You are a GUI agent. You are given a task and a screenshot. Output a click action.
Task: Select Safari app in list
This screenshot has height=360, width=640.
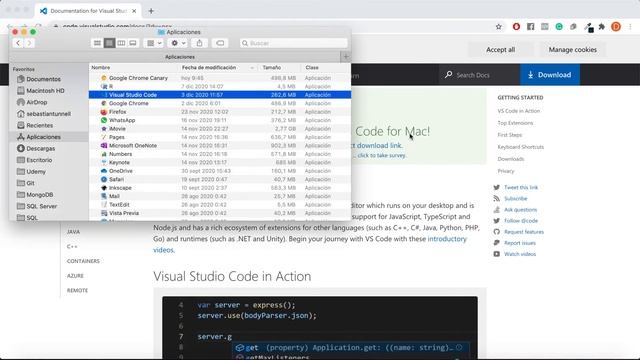(x=220, y=179)
